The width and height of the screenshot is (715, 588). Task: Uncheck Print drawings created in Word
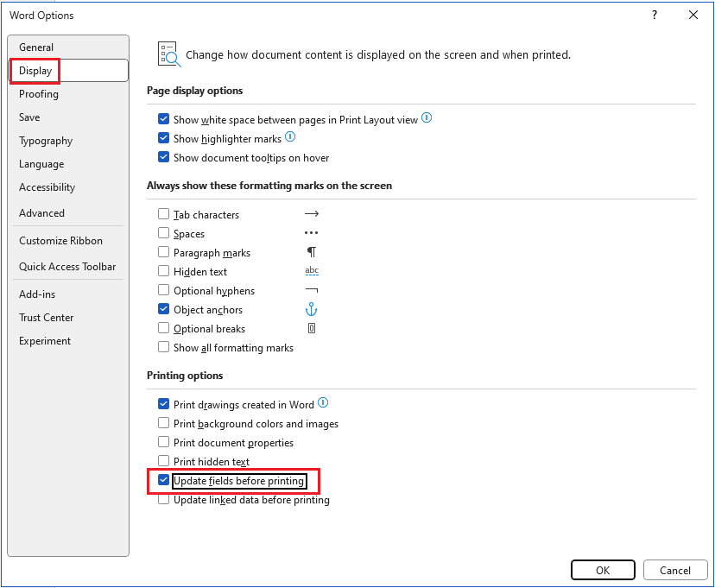pyautogui.click(x=164, y=404)
